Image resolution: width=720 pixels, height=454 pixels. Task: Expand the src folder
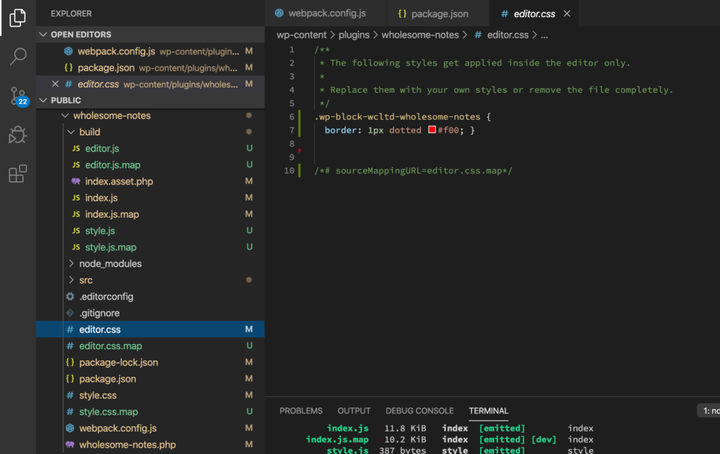150,280
